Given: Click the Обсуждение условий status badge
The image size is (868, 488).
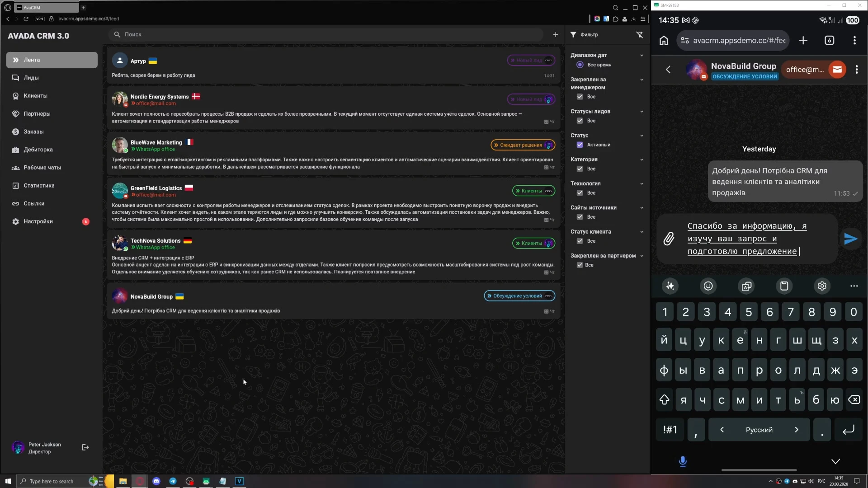Looking at the screenshot, I should click(518, 296).
